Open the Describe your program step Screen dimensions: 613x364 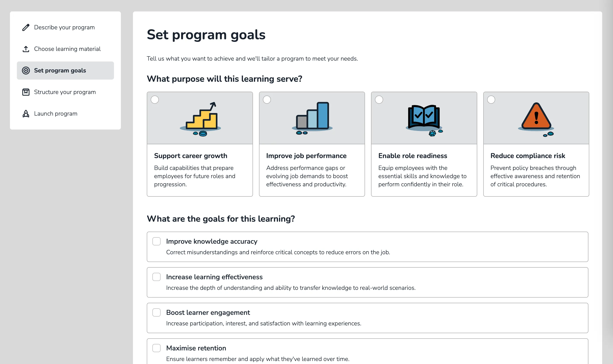64,27
